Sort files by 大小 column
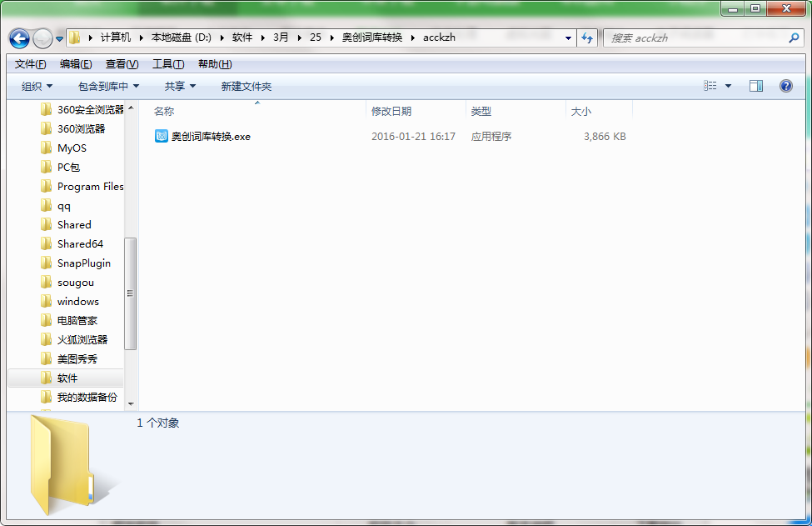812x526 pixels. (581, 112)
